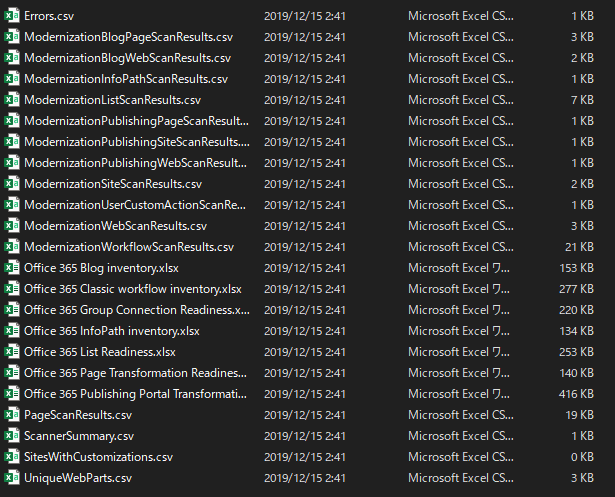Select the ModernizationBlogWebScanResults.csv file name
615x497 pixels.
(x=127, y=57)
